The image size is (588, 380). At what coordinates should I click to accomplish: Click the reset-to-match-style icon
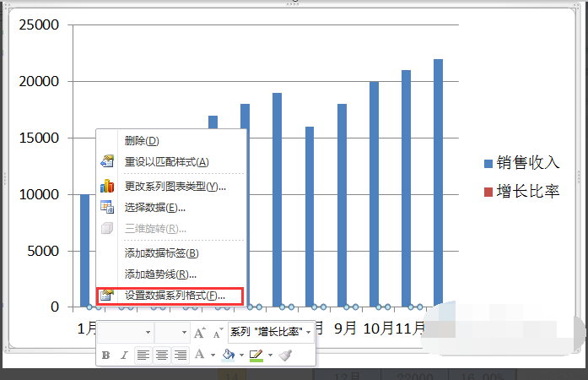coord(107,161)
